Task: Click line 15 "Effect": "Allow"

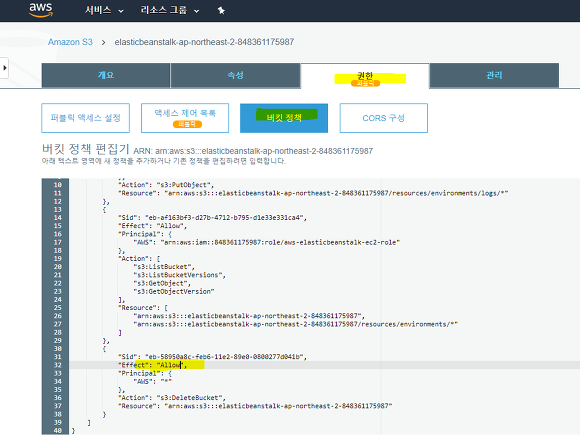Action: (152, 226)
